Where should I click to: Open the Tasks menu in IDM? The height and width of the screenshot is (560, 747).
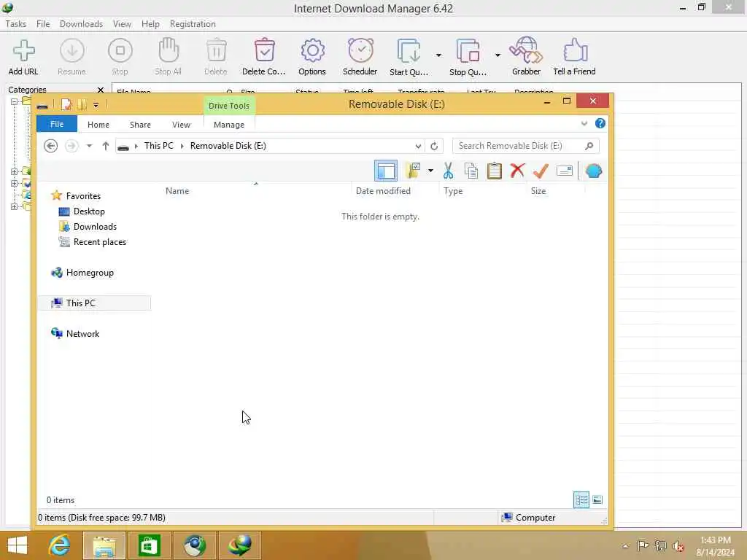tap(16, 24)
